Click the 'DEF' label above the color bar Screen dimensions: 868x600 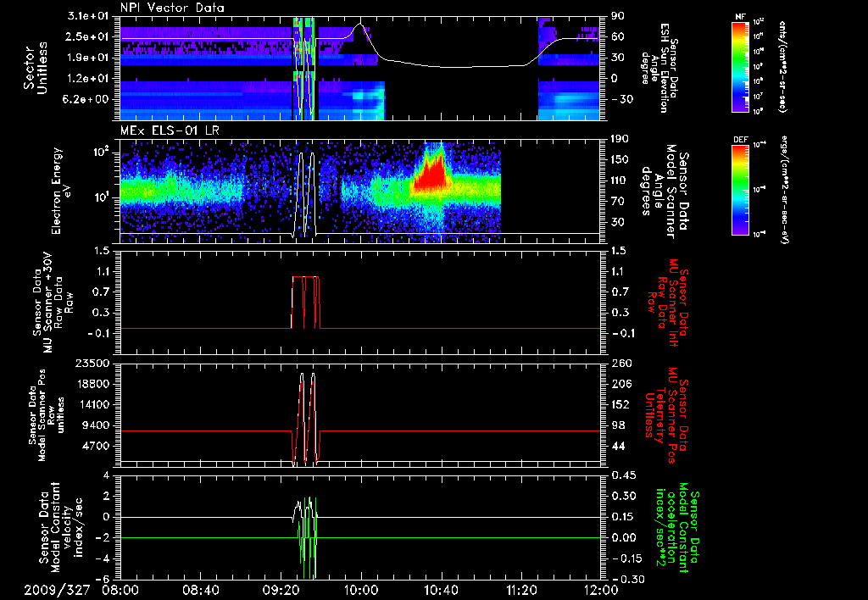(x=740, y=140)
